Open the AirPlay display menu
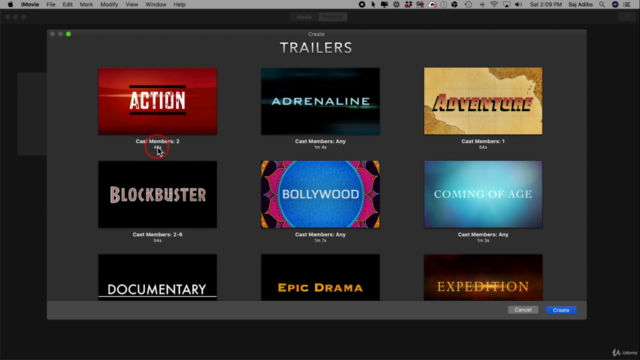 point(507,4)
